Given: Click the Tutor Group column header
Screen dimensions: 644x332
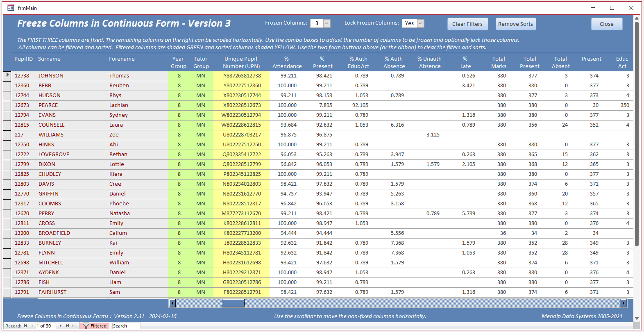Looking at the screenshot, I should [x=201, y=62].
